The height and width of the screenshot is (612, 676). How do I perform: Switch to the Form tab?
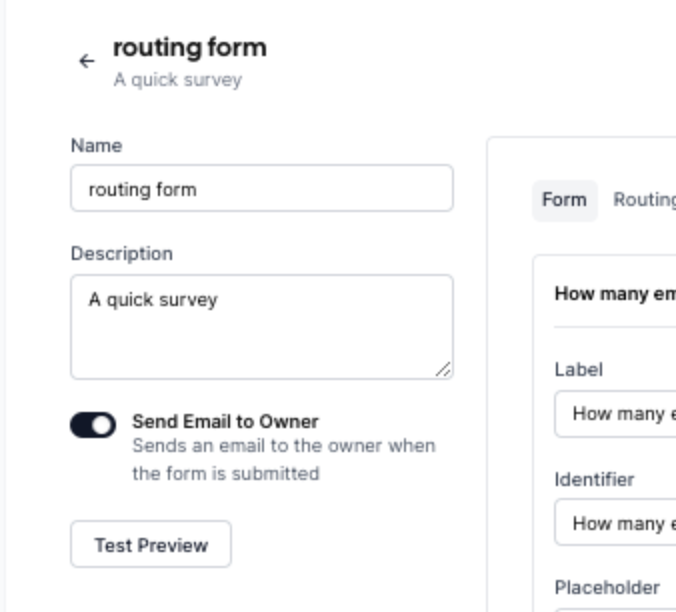(564, 200)
